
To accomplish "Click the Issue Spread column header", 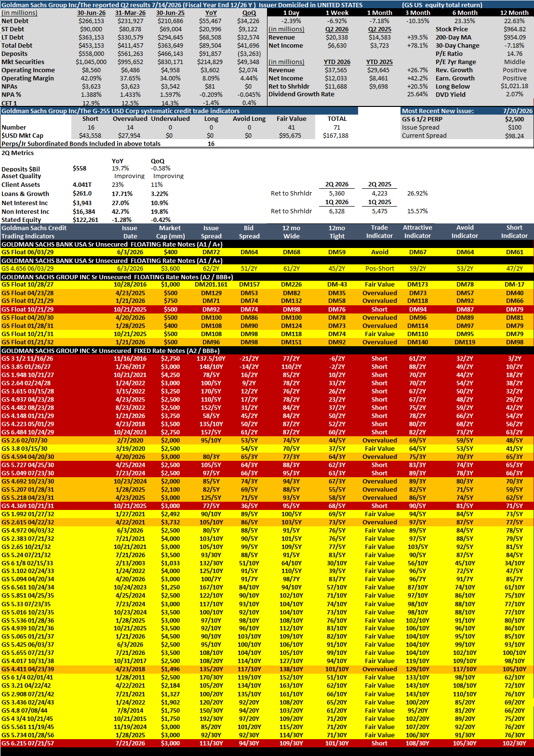I will (x=211, y=232).
